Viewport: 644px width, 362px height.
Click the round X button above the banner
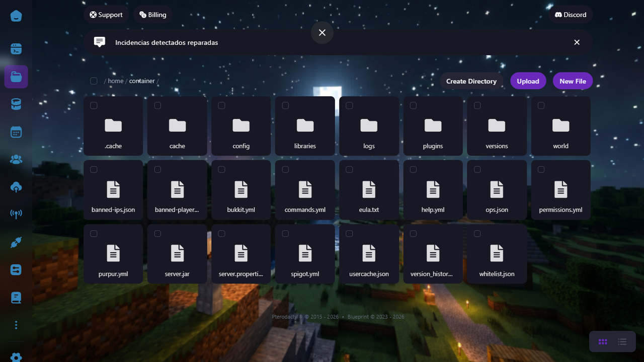pyautogui.click(x=322, y=32)
